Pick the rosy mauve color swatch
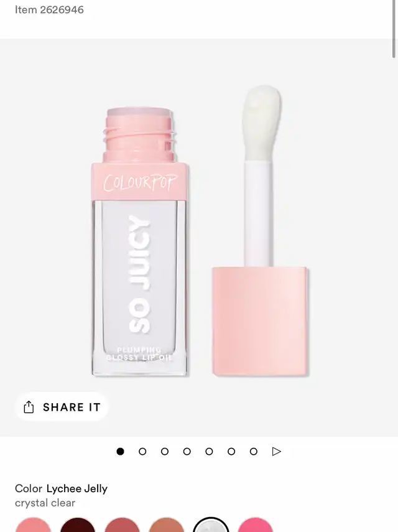 pos(122,525)
